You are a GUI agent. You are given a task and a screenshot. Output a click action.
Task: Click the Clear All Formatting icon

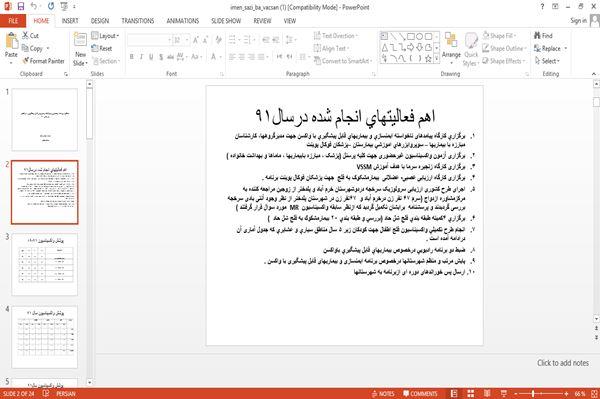[218, 40]
